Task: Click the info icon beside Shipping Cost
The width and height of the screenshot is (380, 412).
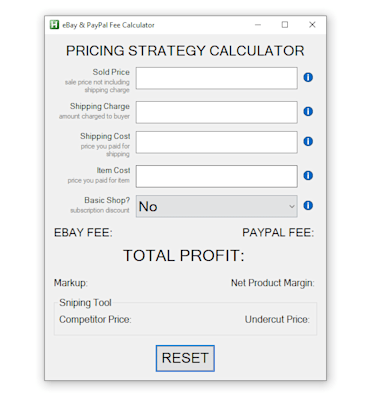Action: [x=308, y=141]
